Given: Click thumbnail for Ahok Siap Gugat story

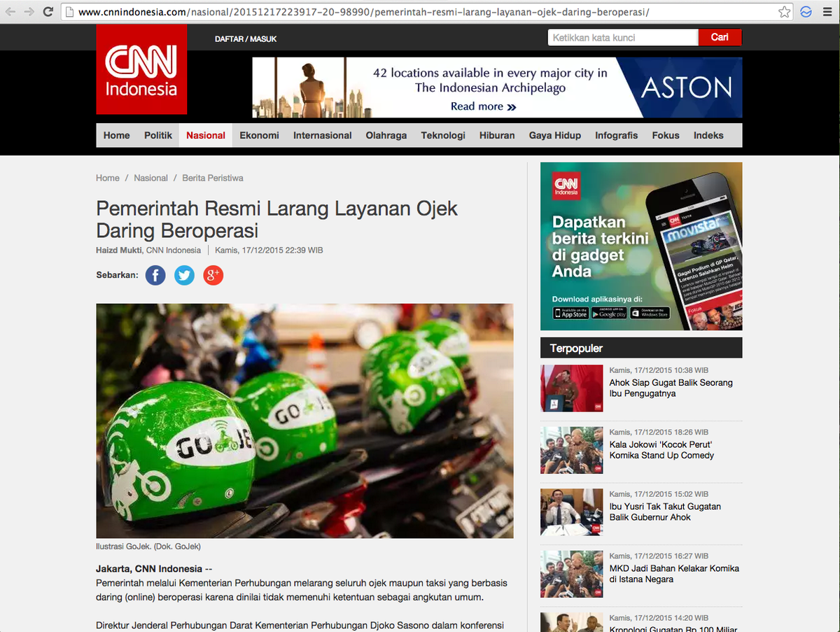Looking at the screenshot, I should 571,388.
